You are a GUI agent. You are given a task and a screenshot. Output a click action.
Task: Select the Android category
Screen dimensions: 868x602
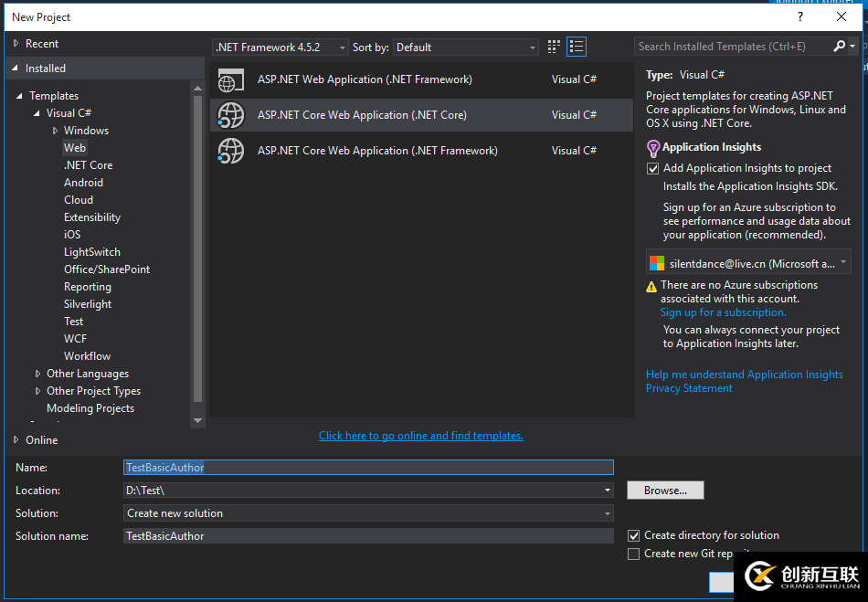coord(83,183)
